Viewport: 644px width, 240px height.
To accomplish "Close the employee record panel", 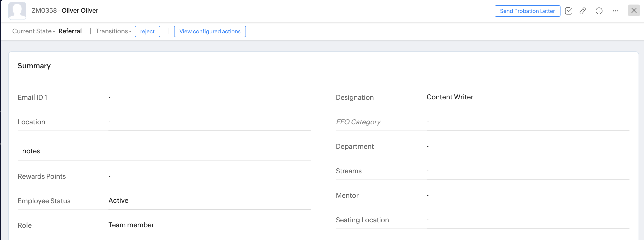I will pos(634,10).
